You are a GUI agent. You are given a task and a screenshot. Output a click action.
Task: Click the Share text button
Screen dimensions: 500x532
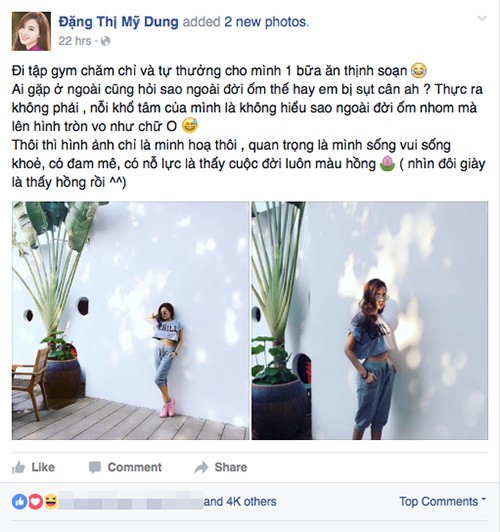pos(231,468)
